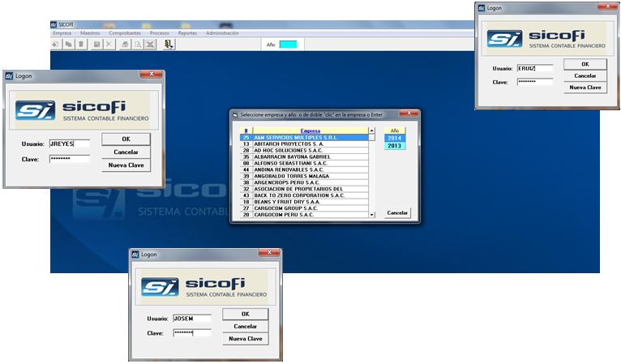Image resolution: width=621 pixels, height=364 pixels.
Task: Select ARGENCROPS PERU S.A.C. row
Action: (304, 182)
